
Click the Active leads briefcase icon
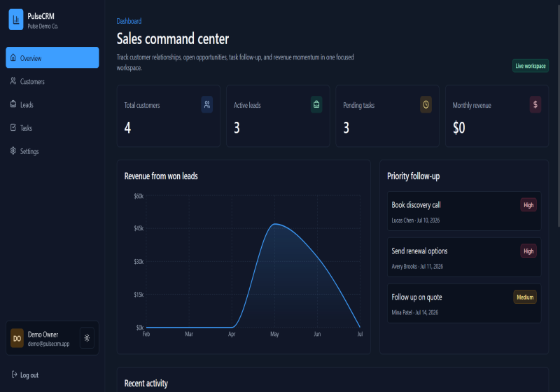[316, 104]
